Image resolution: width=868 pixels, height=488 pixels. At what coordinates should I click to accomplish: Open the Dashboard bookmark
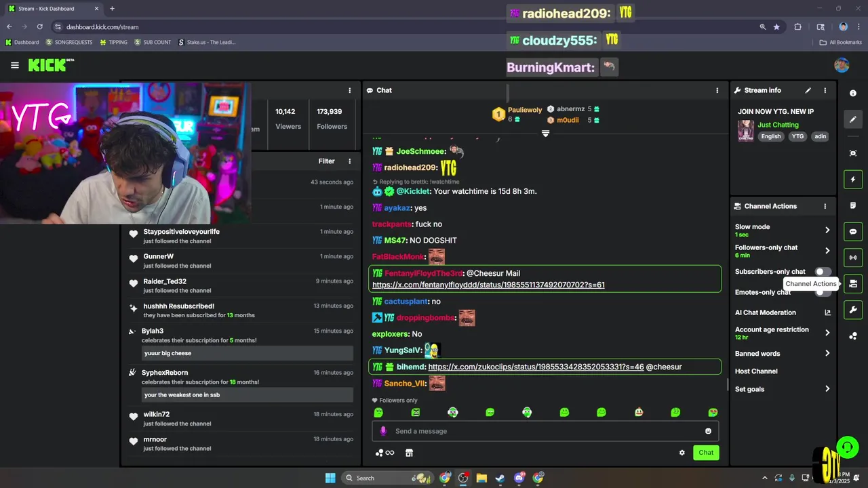(22, 42)
